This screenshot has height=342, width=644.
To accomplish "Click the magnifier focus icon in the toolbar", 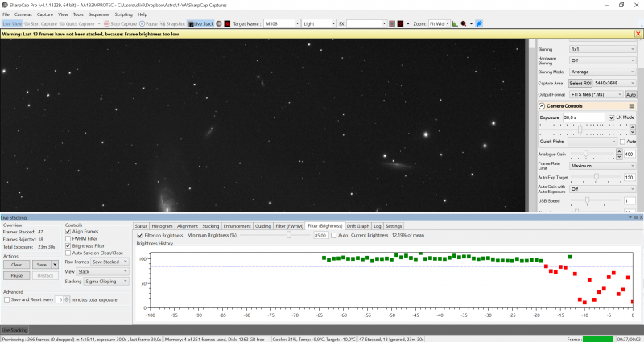I will point(464,24).
